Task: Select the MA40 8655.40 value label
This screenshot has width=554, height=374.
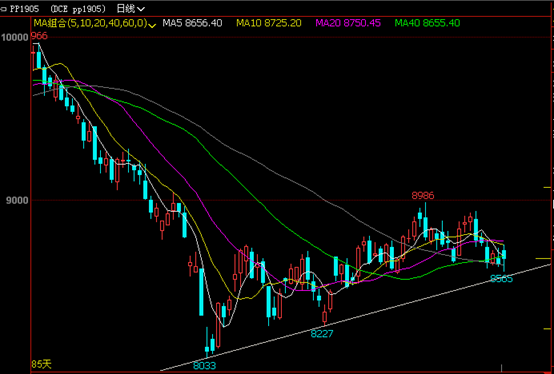Action: (x=427, y=23)
